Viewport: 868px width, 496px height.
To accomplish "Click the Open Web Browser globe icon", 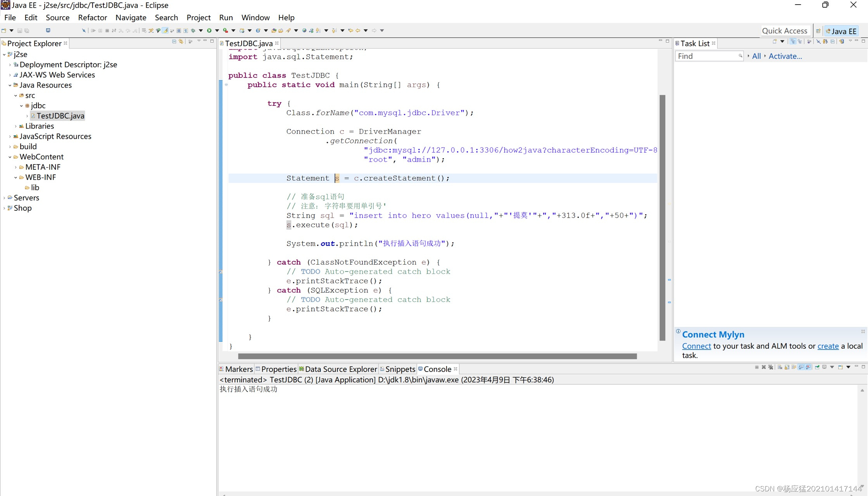I will 304,31.
